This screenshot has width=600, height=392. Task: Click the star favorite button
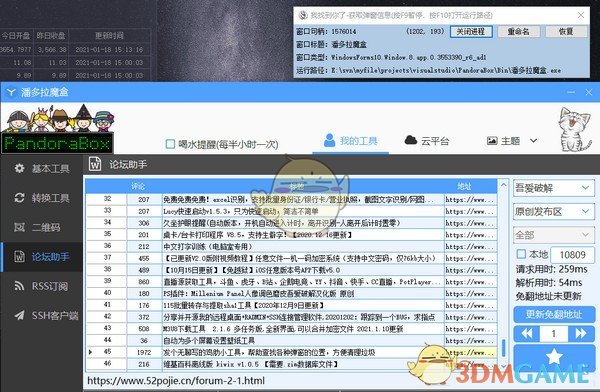click(554, 357)
